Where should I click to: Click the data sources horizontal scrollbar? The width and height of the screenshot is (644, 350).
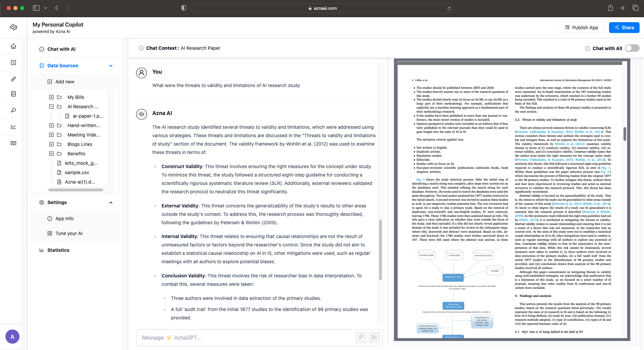point(76,190)
